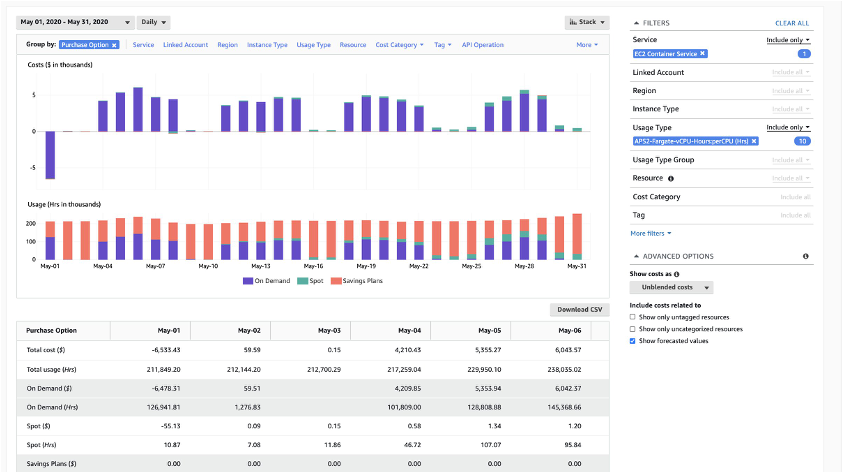Click the Download CSV button
Screen dimensions: 842x472
point(580,309)
